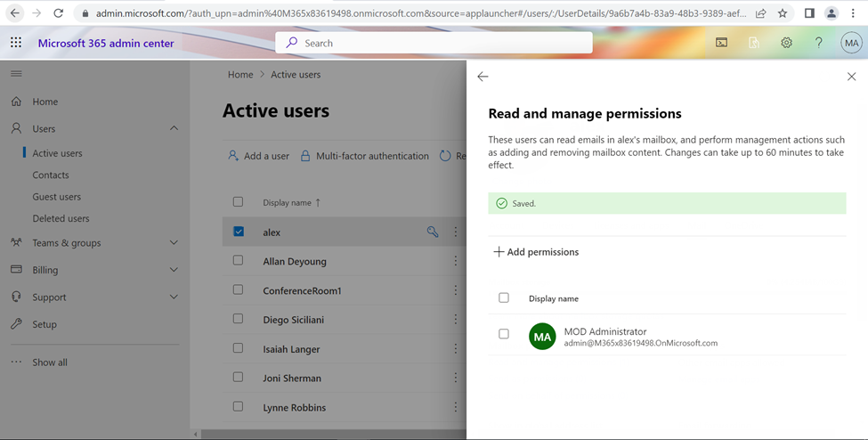Select Joni Sherman checkbox
The height and width of the screenshot is (440, 868).
[x=238, y=377]
